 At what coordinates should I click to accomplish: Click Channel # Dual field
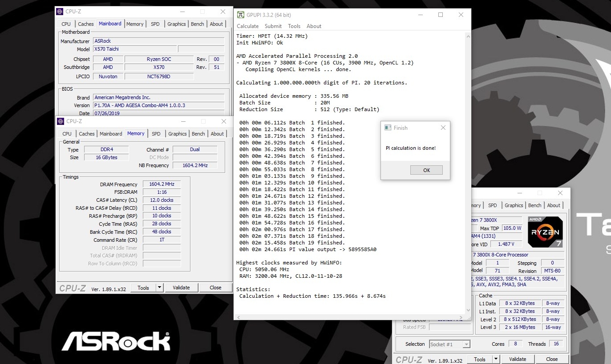pos(194,149)
